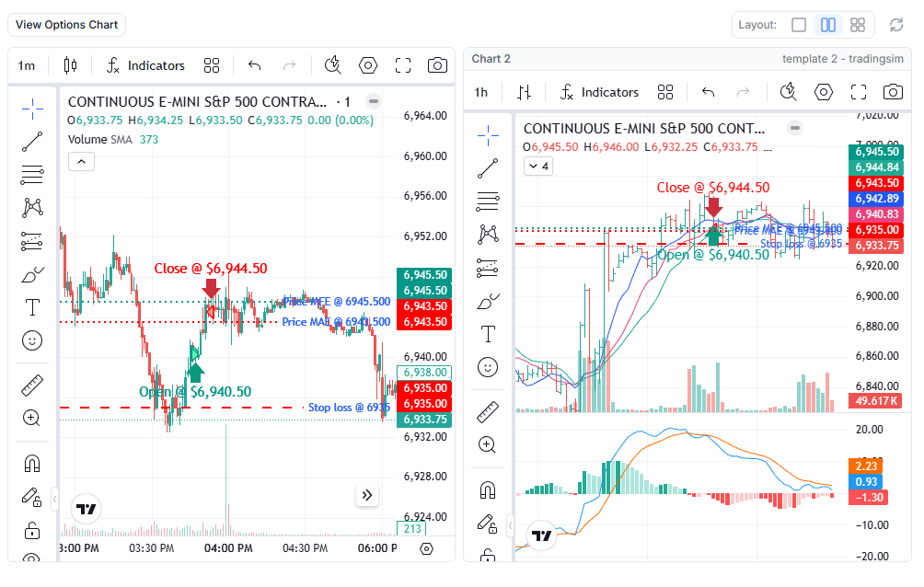Click the Chart 2 title

click(491, 59)
